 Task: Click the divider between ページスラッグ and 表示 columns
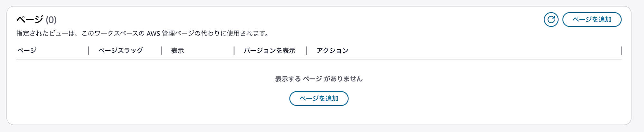pos(161,51)
